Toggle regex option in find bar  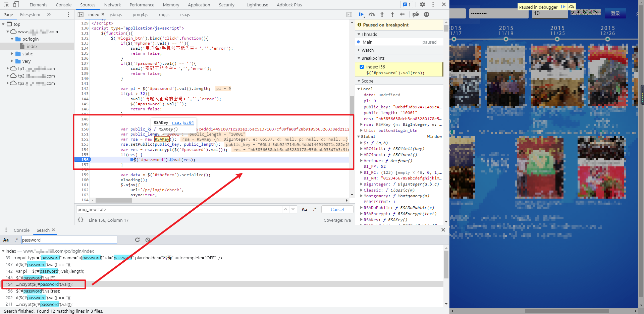[x=315, y=209]
